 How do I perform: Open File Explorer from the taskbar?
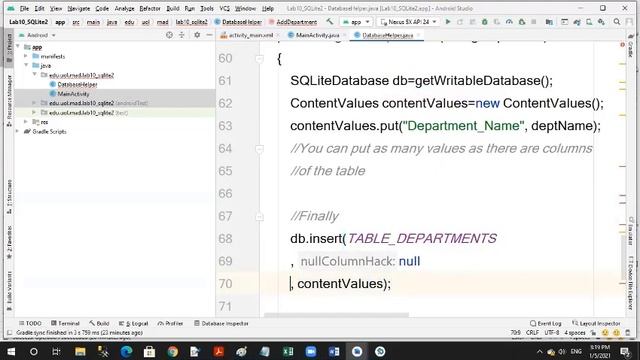80,351
